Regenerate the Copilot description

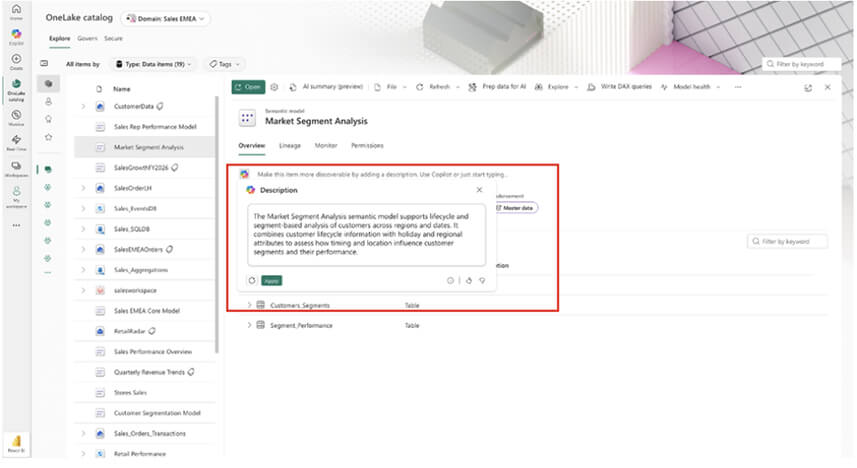click(x=251, y=280)
